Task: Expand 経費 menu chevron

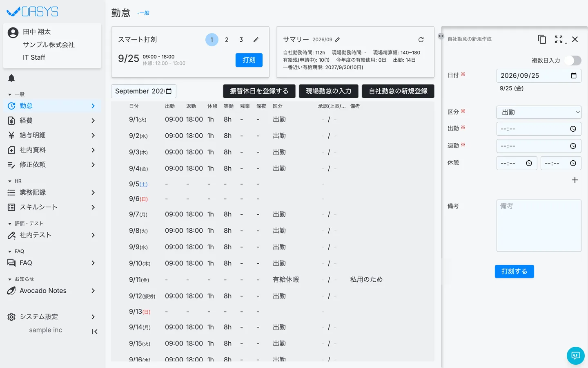Action: [x=93, y=121]
